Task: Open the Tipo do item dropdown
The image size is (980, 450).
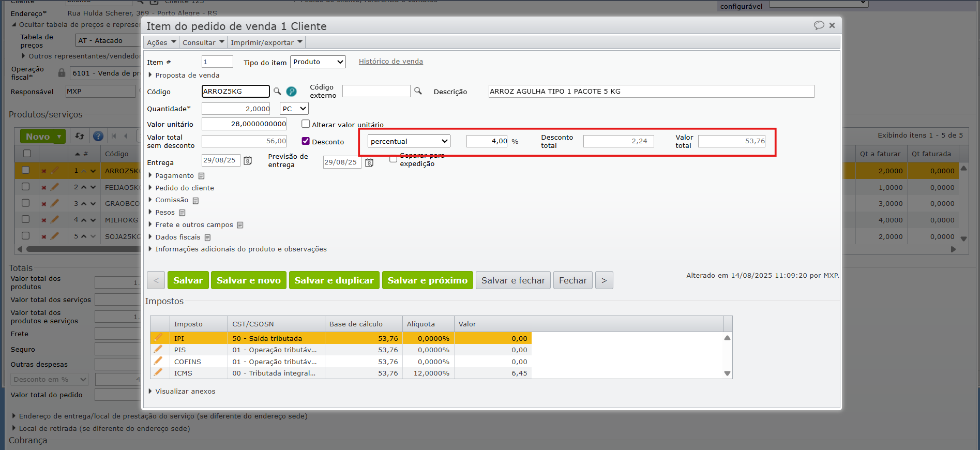Action: coord(318,62)
